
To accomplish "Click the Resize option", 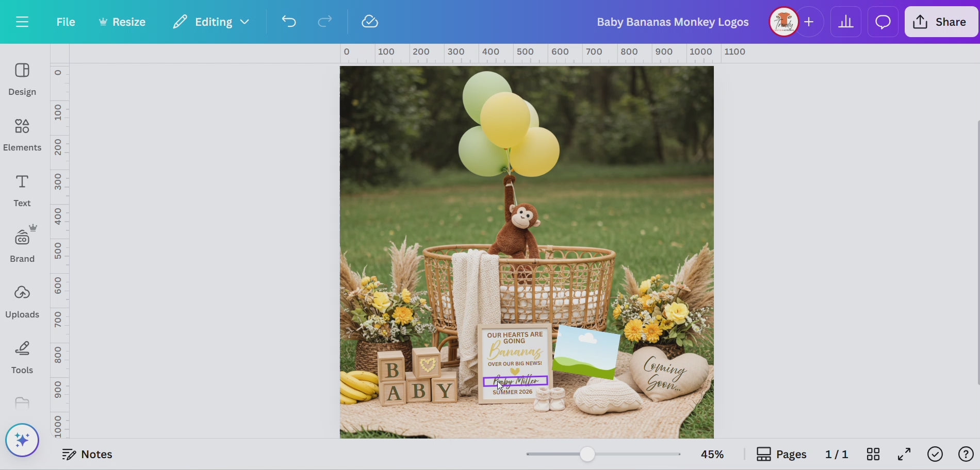I will click(x=122, y=22).
